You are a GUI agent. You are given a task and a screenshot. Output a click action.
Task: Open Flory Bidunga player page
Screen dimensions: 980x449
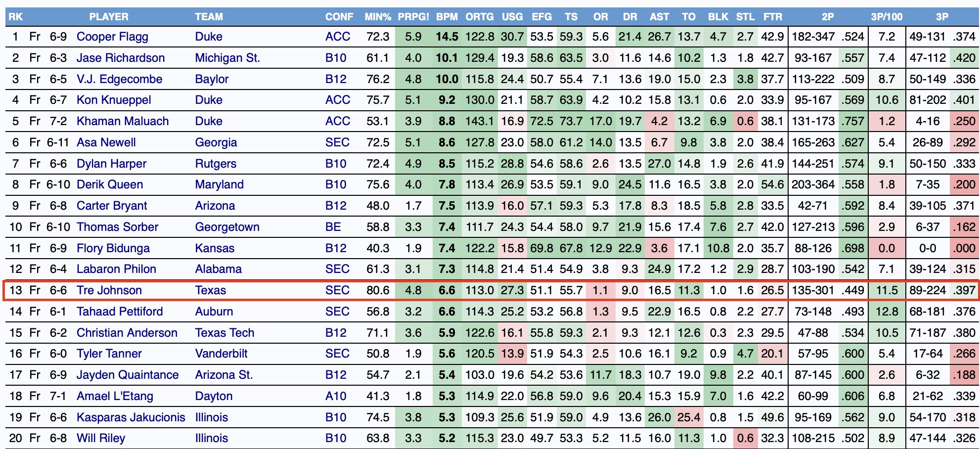pos(113,248)
